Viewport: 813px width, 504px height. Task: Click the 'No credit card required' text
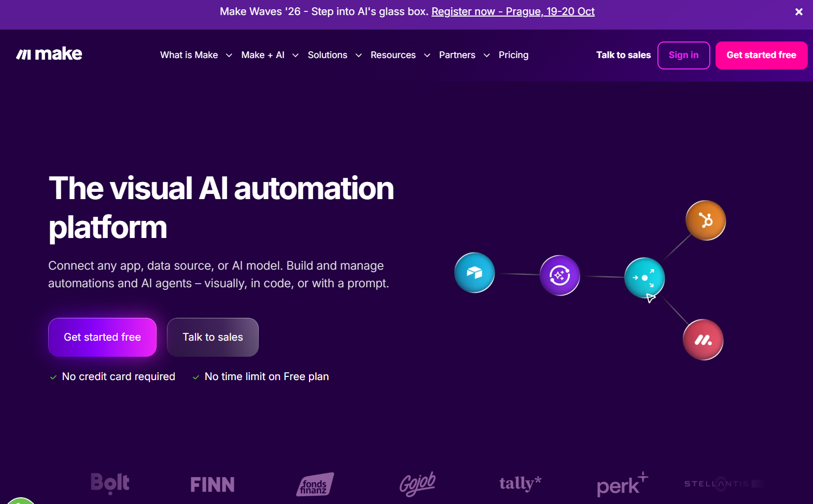(x=118, y=376)
